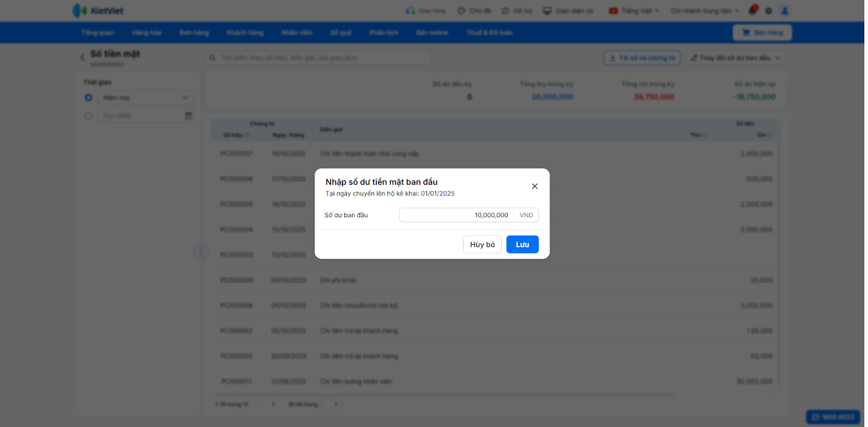Select the Năm nay radio button

88,98
